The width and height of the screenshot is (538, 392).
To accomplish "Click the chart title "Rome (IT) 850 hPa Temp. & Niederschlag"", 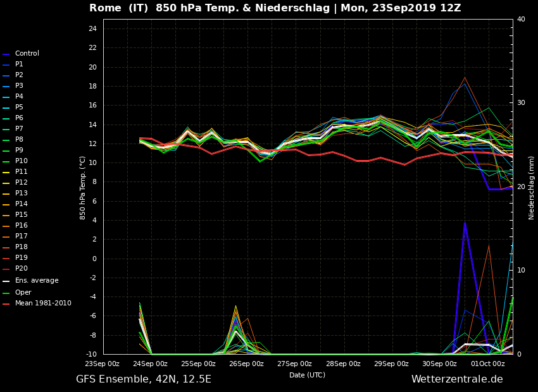I will (210, 8).
